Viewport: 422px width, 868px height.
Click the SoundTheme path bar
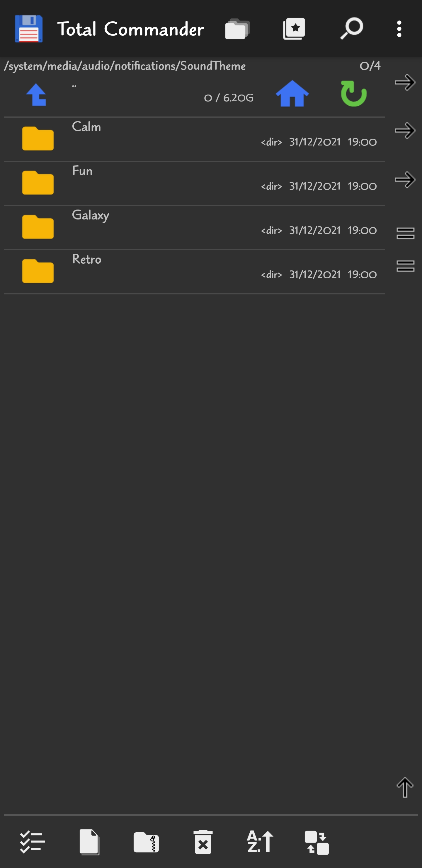click(125, 66)
